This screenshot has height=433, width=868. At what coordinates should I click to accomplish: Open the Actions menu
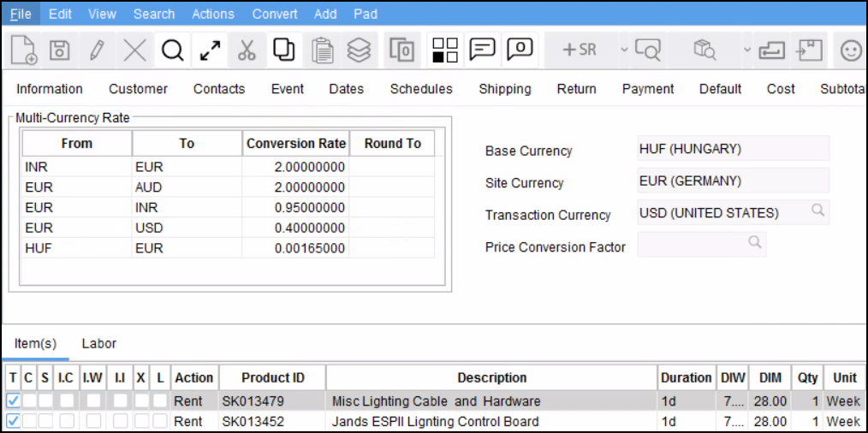[213, 14]
